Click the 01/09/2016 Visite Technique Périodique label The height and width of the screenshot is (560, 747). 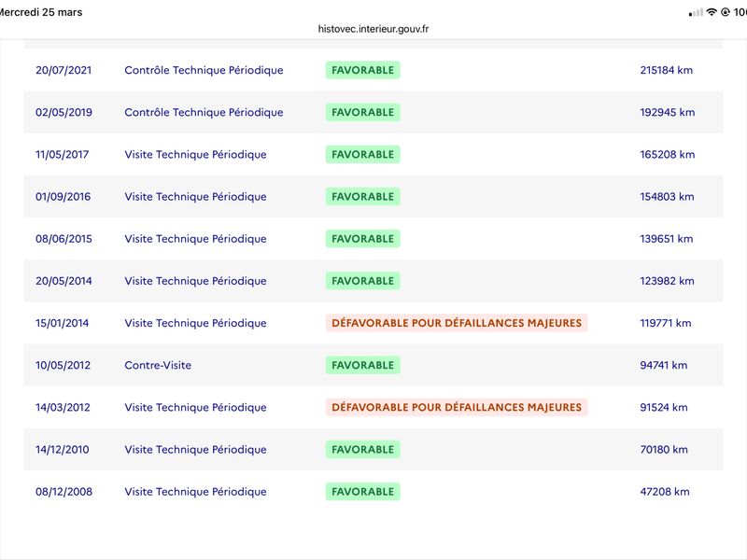[x=195, y=197]
